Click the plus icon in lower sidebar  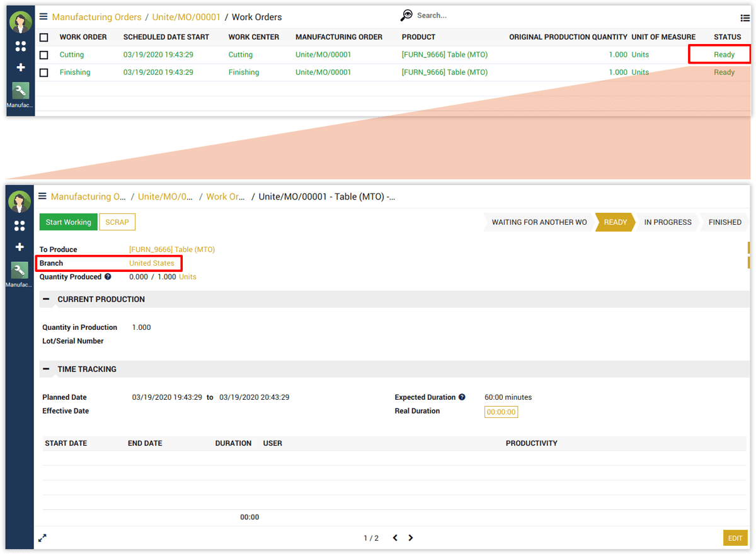20,247
